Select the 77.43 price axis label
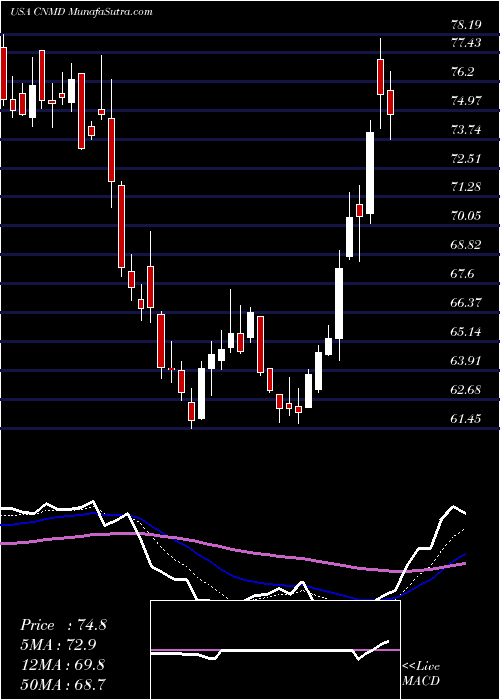The width and height of the screenshot is (500, 700). click(466, 43)
